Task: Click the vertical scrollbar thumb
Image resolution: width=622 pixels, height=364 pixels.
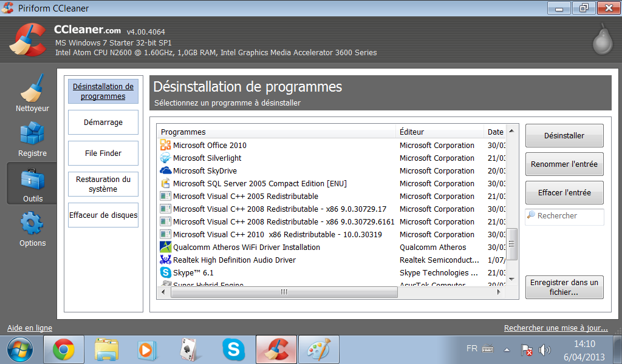Action: click(511, 244)
